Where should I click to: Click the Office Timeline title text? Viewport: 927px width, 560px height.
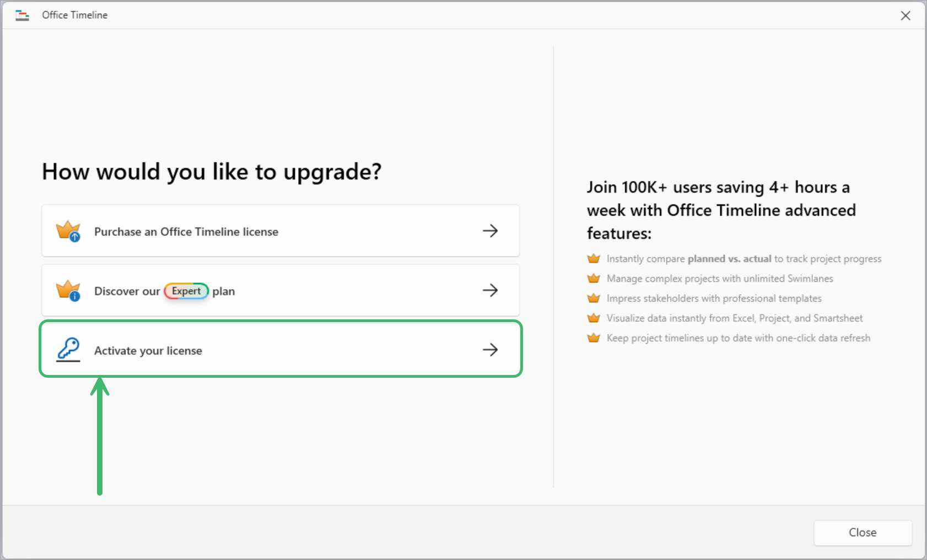[x=74, y=15]
